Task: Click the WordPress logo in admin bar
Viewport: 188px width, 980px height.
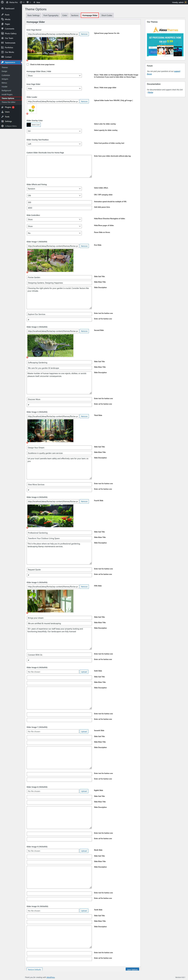Action: click(2, 2)
